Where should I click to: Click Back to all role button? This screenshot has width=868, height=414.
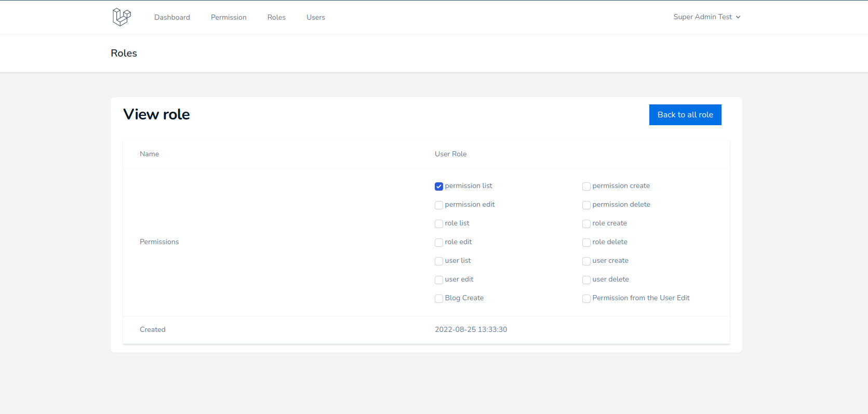tap(685, 115)
